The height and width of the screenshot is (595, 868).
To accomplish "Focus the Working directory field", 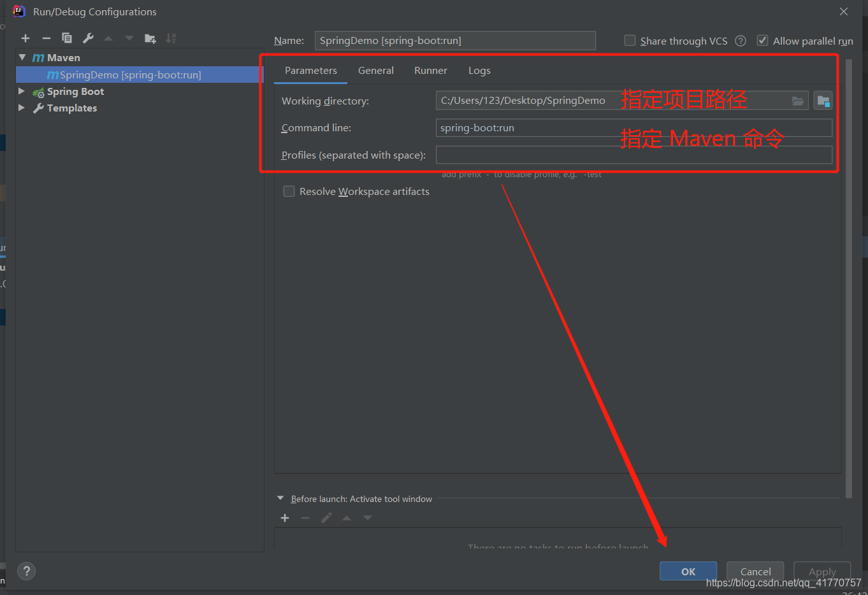I will coord(623,101).
